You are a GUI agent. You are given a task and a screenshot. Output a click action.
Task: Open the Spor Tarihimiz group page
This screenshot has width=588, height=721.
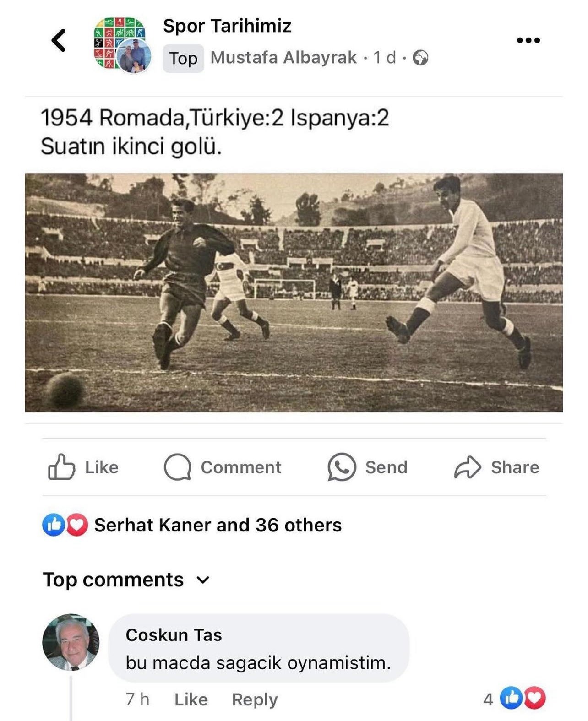click(x=227, y=26)
